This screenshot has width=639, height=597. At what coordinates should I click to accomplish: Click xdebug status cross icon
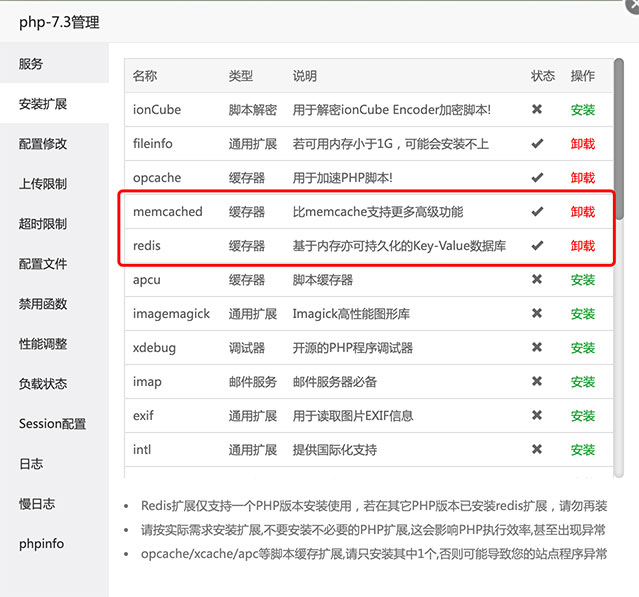[537, 347]
